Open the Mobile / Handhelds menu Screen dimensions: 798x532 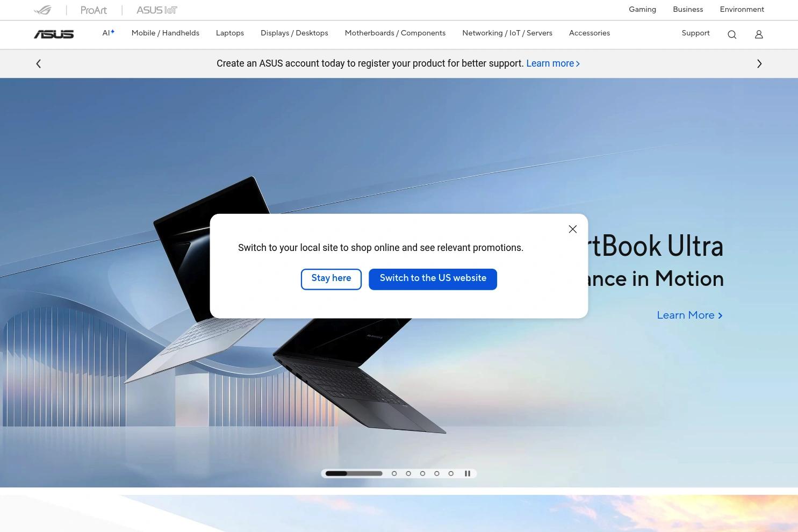[166, 33]
